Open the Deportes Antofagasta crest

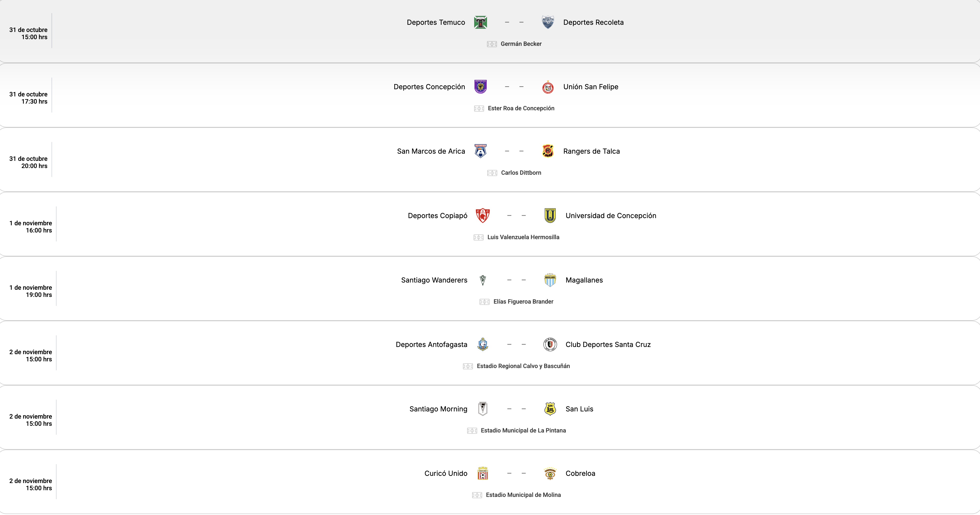pyautogui.click(x=483, y=344)
